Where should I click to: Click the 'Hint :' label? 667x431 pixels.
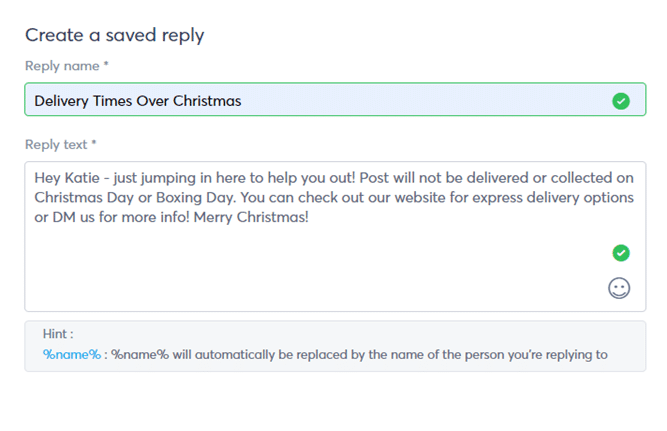tap(58, 335)
